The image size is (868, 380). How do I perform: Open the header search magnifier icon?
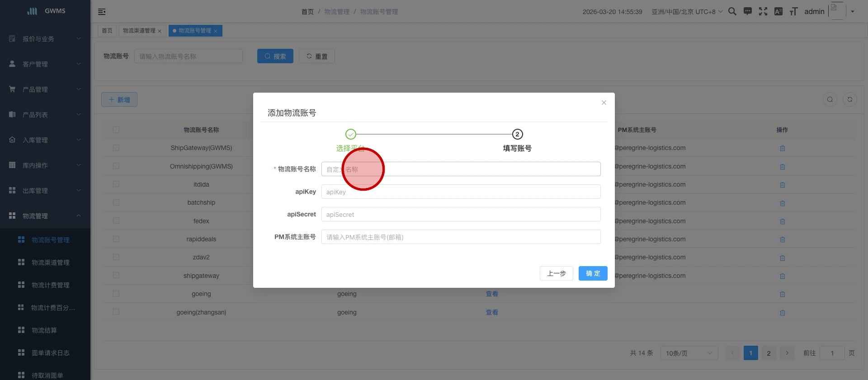732,11
